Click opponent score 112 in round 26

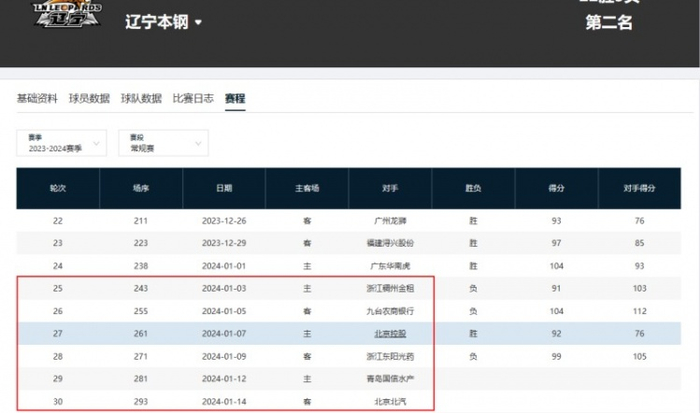[x=639, y=311]
